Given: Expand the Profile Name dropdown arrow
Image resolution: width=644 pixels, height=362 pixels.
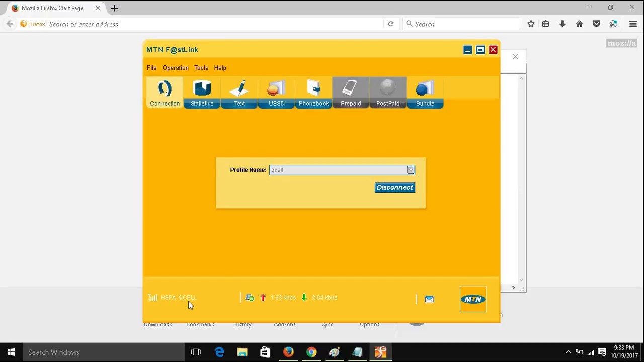Looking at the screenshot, I should (x=411, y=170).
